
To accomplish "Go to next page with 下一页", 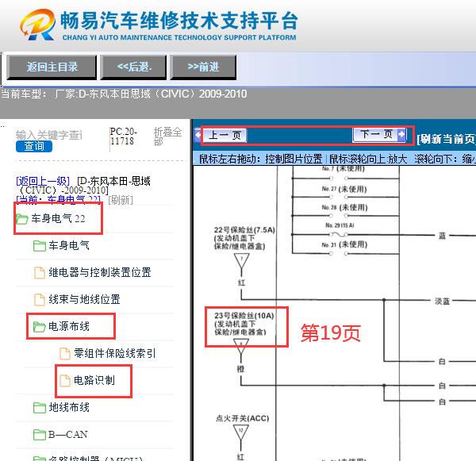I will (375, 134).
